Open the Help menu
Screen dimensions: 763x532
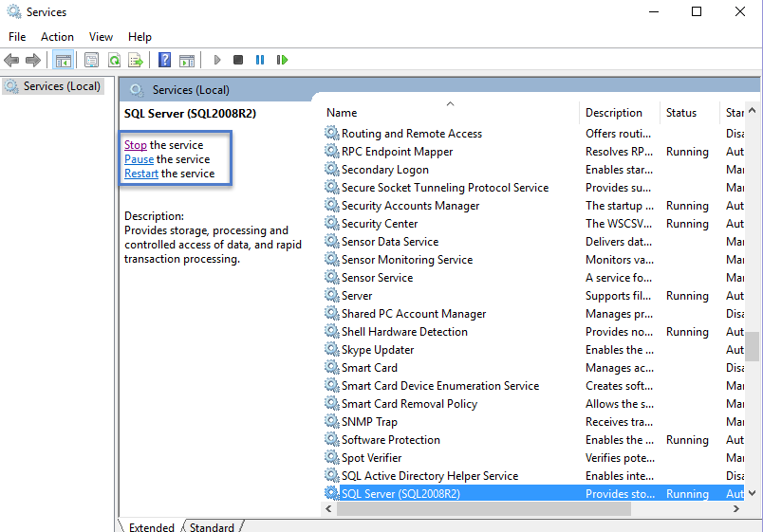[140, 37]
